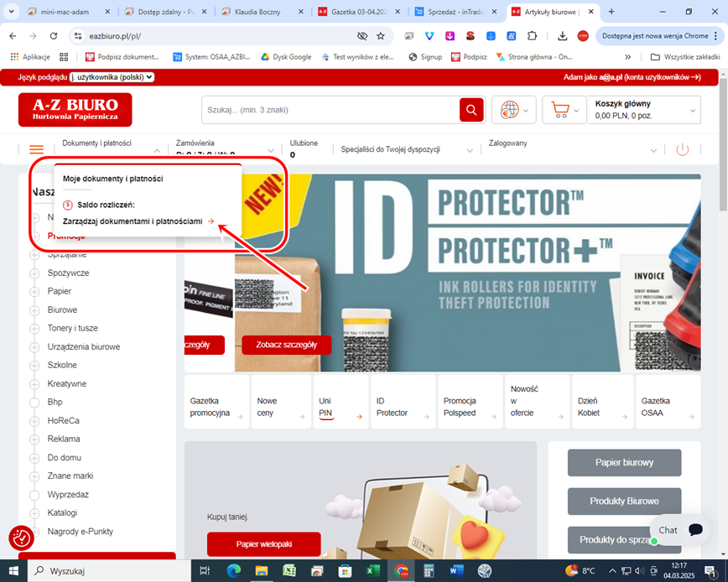Image resolution: width=728 pixels, height=582 pixels.
Task: Open the Chrome downloads icon
Action: tap(562, 36)
